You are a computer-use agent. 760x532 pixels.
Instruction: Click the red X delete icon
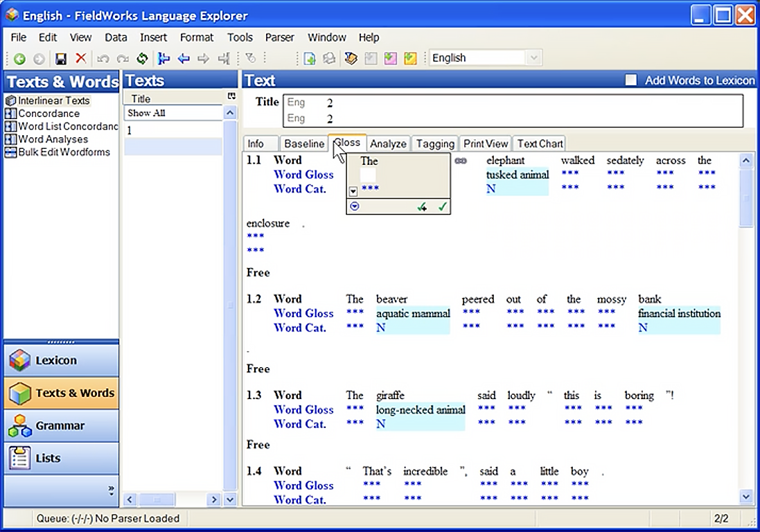tap(81, 59)
